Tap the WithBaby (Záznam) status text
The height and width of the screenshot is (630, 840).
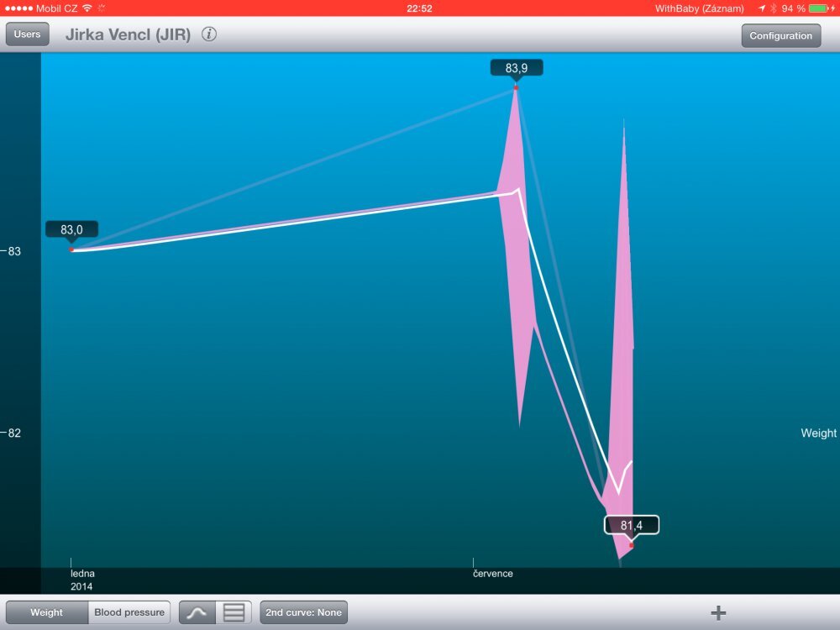699,8
